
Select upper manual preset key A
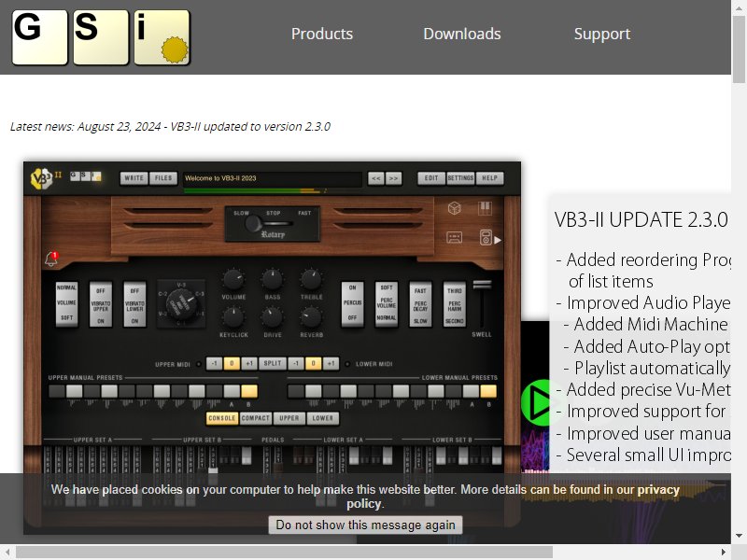point(232,391)
